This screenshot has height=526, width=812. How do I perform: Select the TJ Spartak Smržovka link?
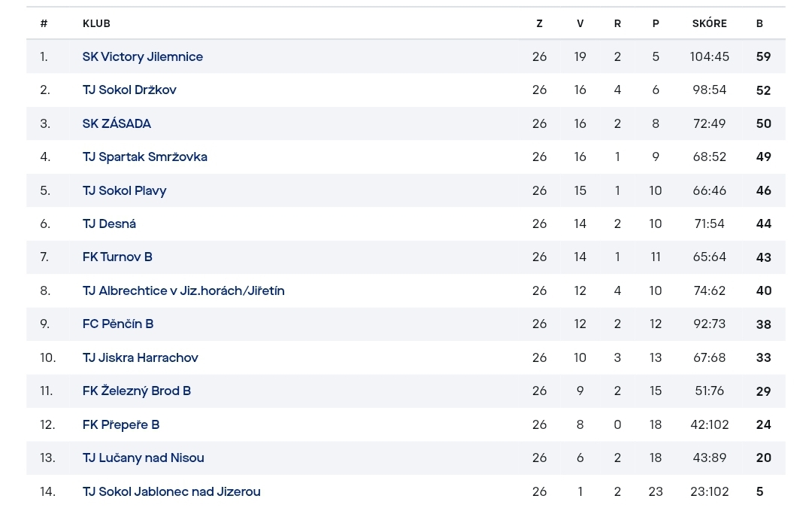(144, 157)
